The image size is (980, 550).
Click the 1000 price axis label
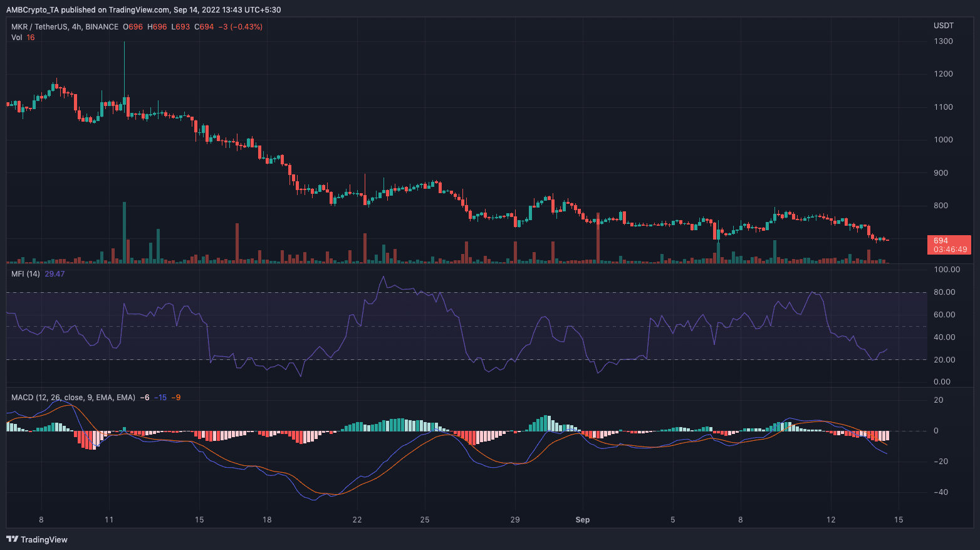[943, 140]
